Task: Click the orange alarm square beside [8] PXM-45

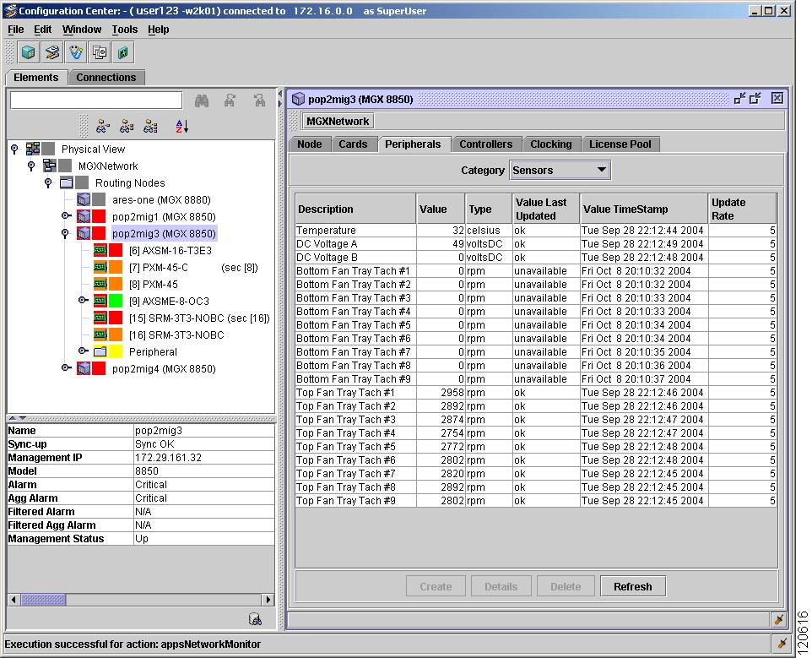Action: tap(116, 284)
